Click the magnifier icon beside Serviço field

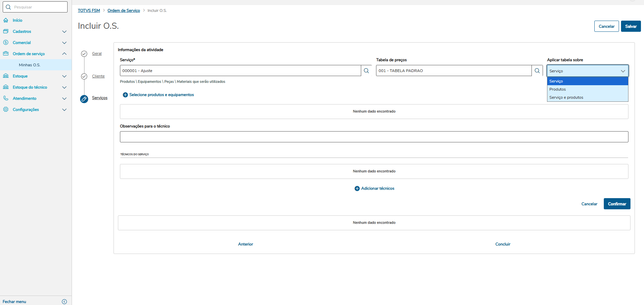pos(366,71)
